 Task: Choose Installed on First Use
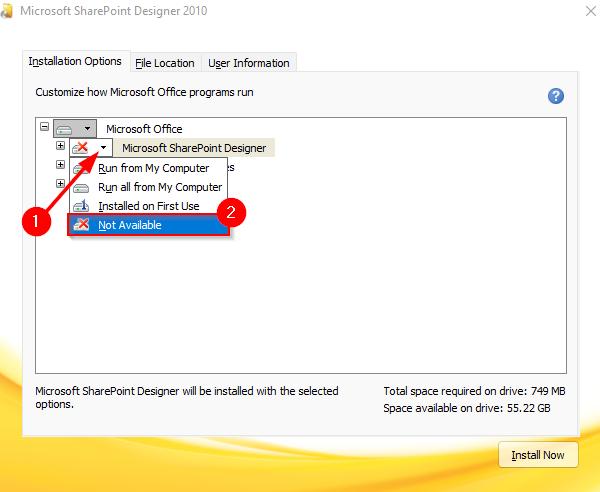[x=148, y=206]
